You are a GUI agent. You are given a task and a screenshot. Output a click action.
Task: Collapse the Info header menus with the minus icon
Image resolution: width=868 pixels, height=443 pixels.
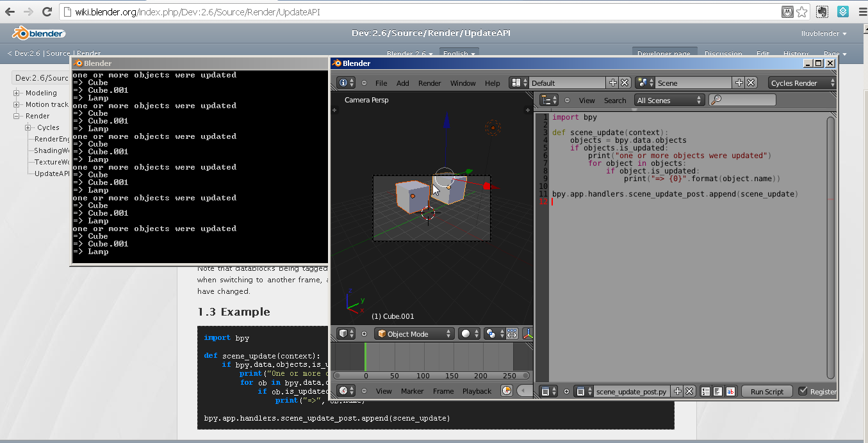pyautogui.click(x=364, y=83)
